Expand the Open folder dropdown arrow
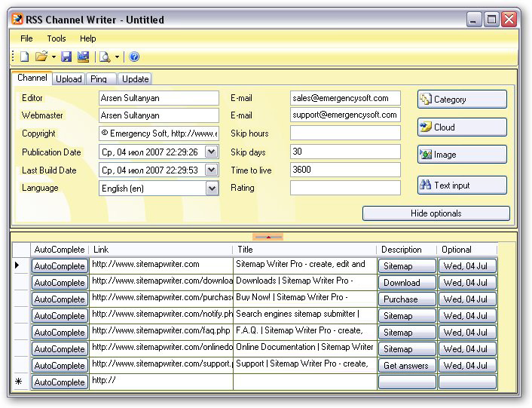This screenshot has height=408, width=532. tap(54, 57)
